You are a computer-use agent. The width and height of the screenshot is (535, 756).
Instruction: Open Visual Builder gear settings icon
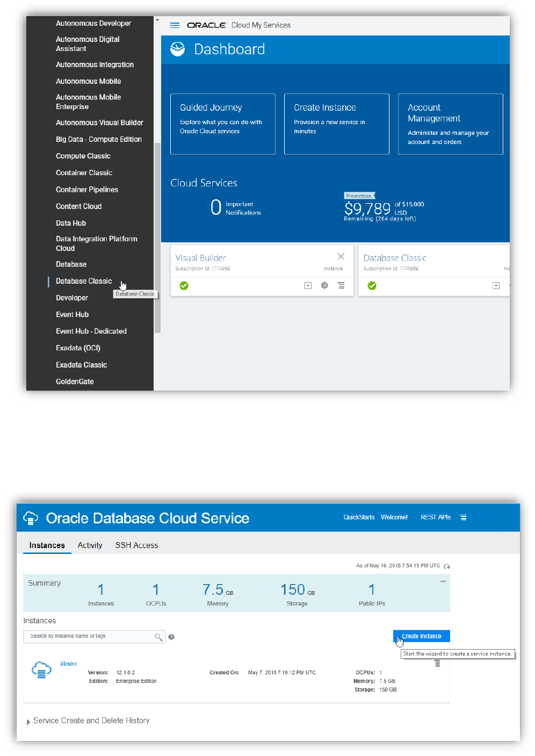click(324, 285)
